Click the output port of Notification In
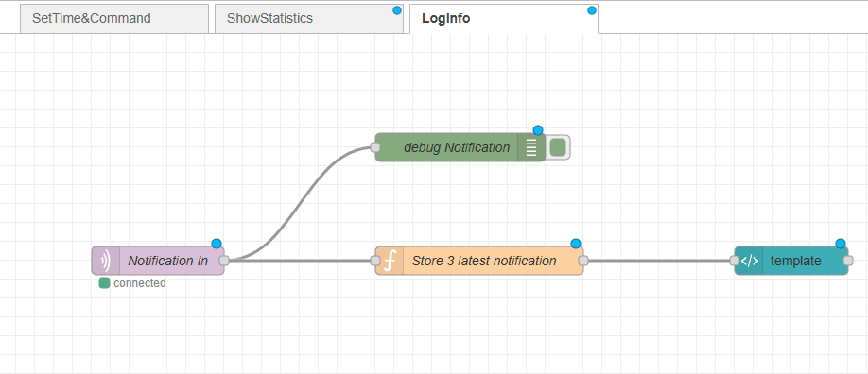Viewport: 868px width, 374px height. pyautogui.click(x=224, y=261)
